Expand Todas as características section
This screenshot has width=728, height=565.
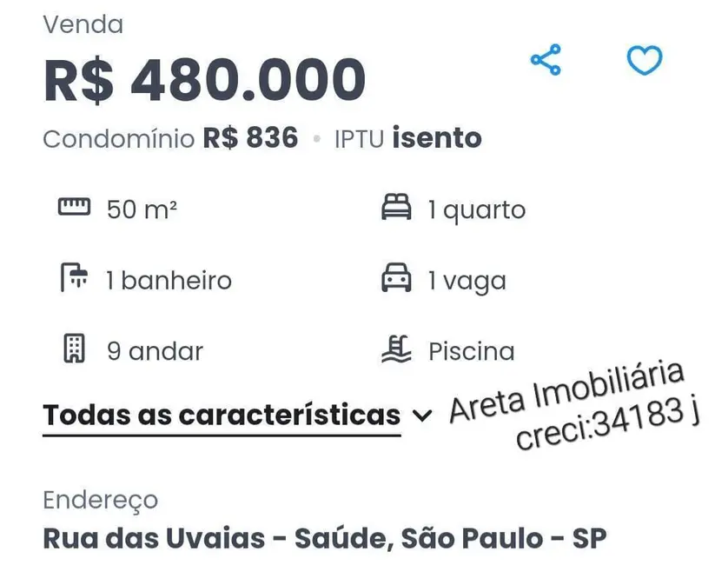point(221,415)
